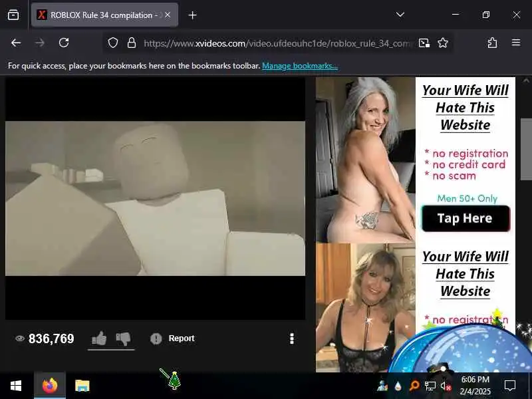Viewport: 532px width, 399px height.
Task: Click the page's vertical scrollbar thumb
Action: click(x=526, y=149)
